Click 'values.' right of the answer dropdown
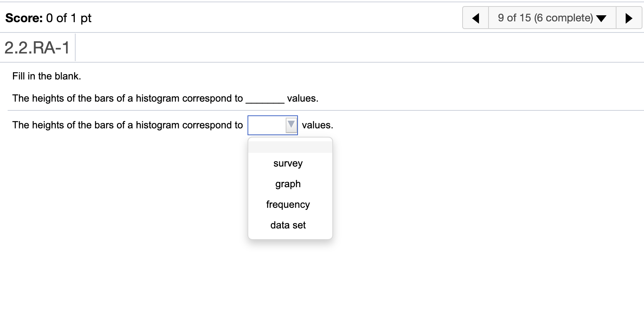 coord(317,125)
